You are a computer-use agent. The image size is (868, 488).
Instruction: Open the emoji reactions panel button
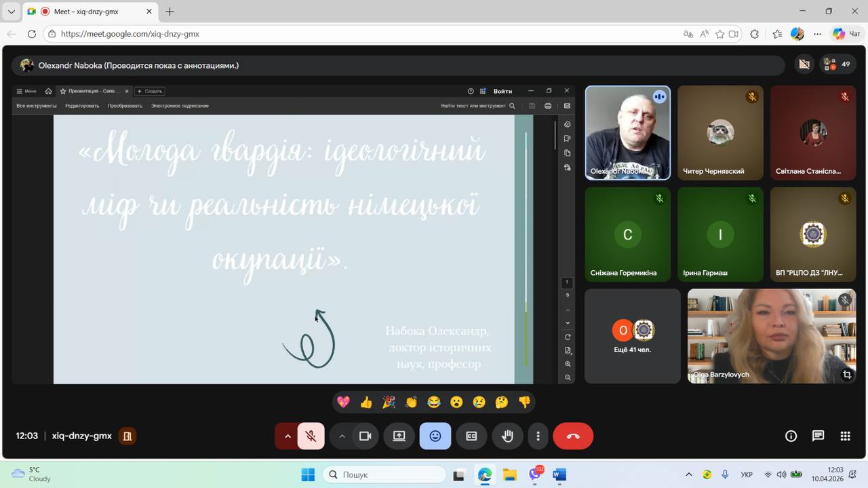435,436
